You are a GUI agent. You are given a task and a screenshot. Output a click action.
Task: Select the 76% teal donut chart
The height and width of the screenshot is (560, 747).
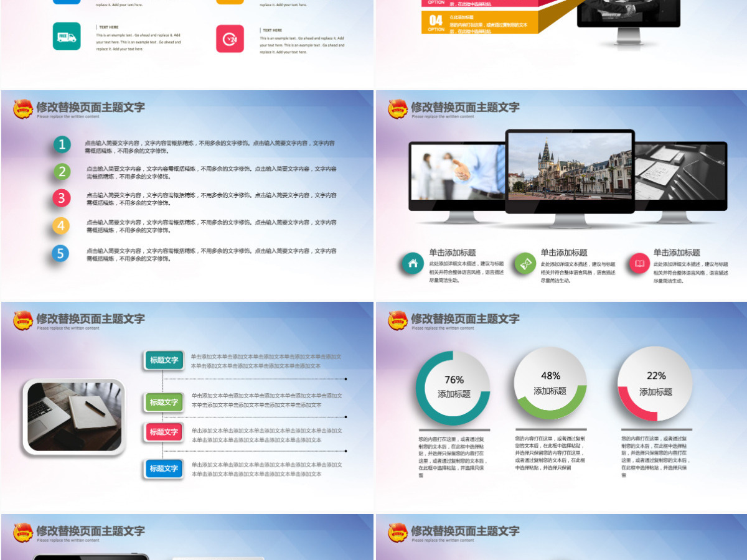453,388
